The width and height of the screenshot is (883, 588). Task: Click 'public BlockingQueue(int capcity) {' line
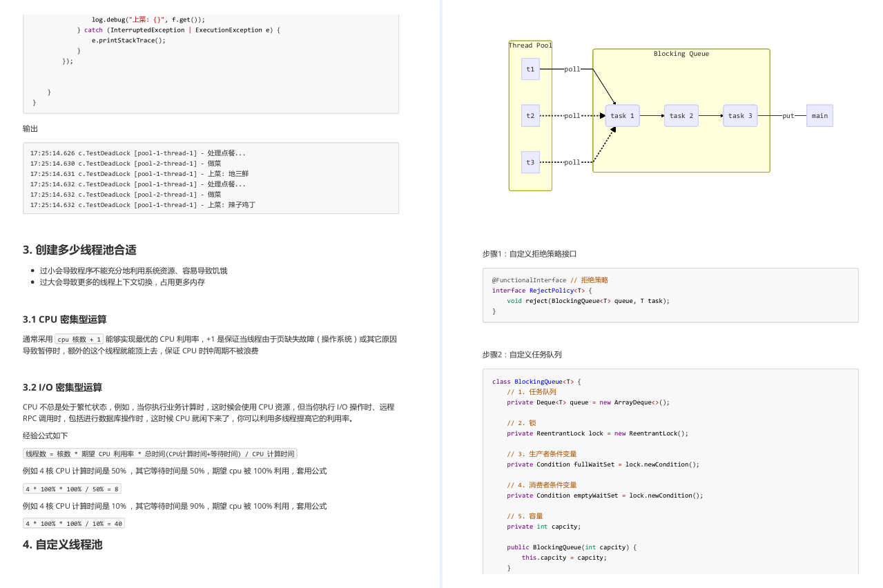pos(572,547)
